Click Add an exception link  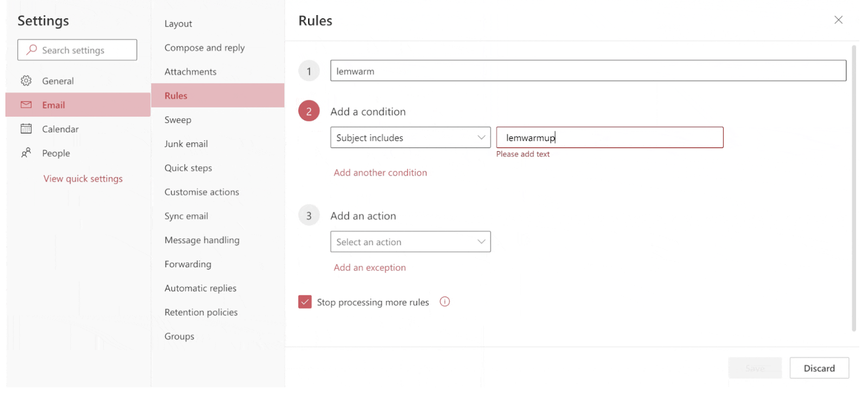click(369, 267)
